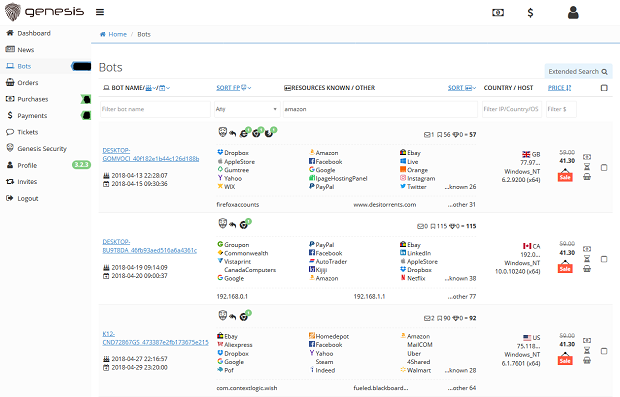This screenshot has height=397, width=620.
Task: Click the CanadaComputers resource entry
Action: [x=250, y=270]
